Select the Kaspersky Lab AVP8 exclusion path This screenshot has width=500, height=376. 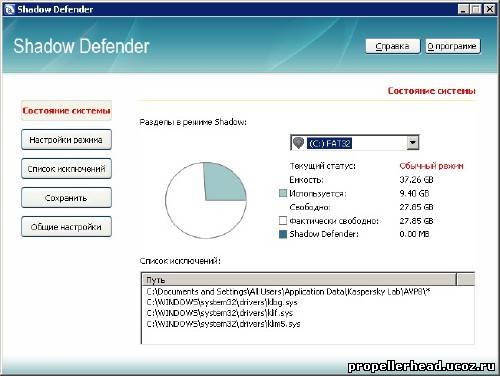(289, 292)
